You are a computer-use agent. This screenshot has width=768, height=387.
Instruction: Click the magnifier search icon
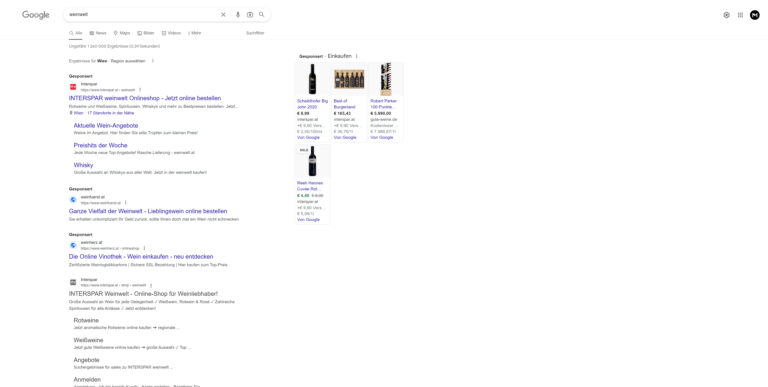(262, 15)
